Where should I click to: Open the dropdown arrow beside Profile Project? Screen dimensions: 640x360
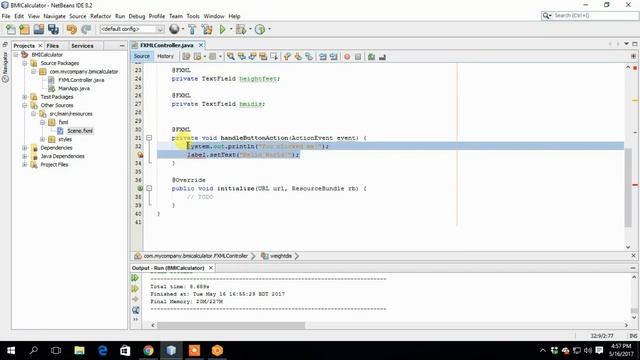269,29
